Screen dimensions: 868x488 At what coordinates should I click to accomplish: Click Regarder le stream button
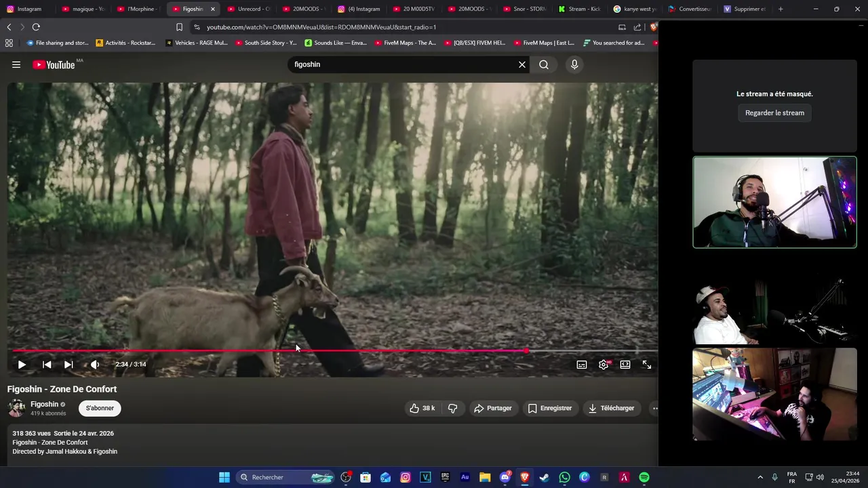tap(774, 113)
